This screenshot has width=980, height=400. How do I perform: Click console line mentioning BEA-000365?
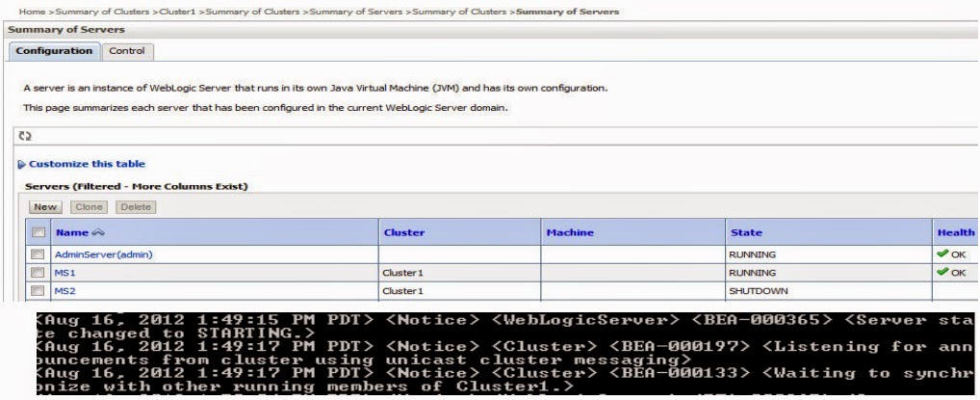(507, 327)
